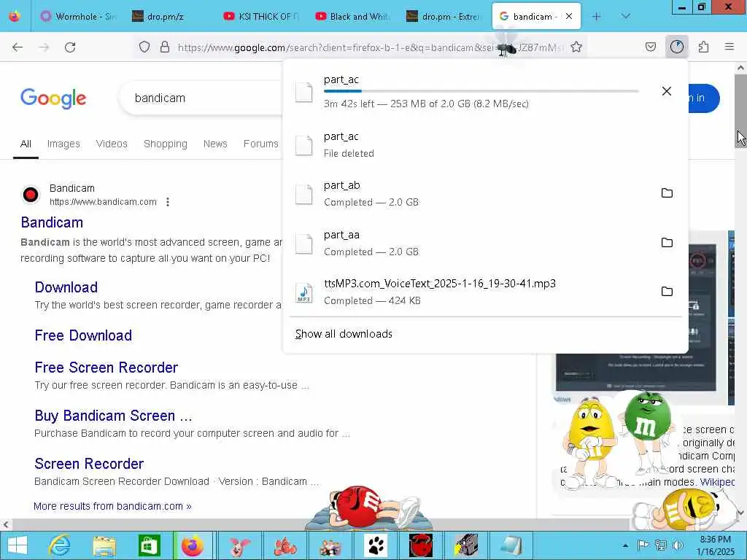
Task: Select the Shopping search filter
Action: click(166, 144)
